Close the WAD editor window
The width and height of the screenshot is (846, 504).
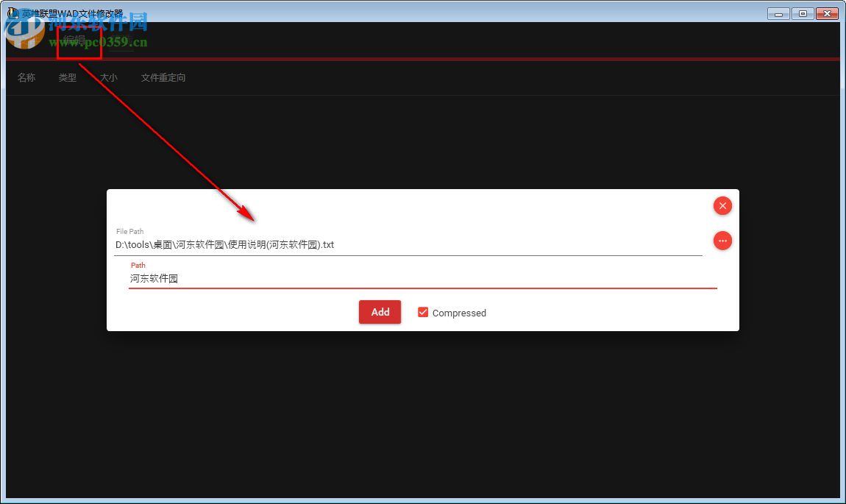[827, 13]
